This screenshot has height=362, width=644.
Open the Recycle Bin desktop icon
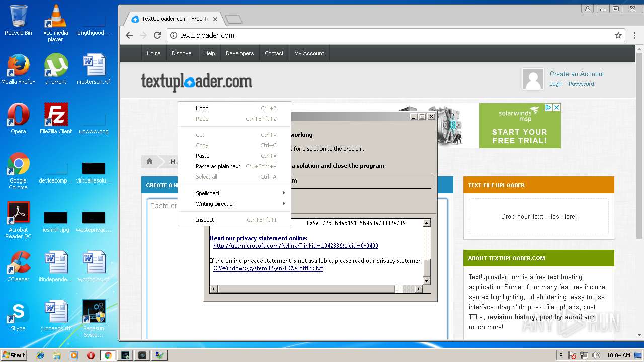tap(18, 20)
